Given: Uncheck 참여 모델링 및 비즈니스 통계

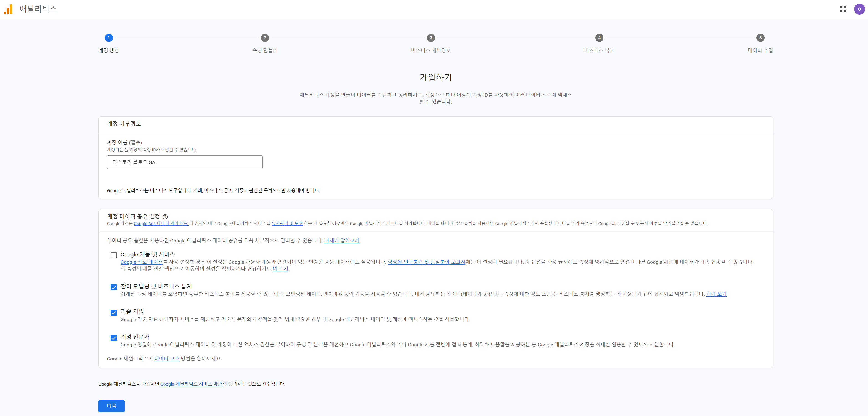Looking at the screenshot, I should (x=114, y=287).
